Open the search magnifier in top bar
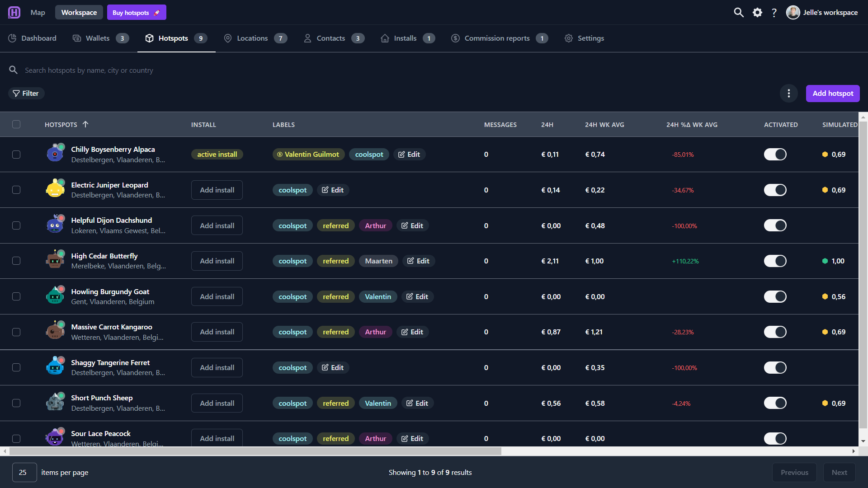The height and width of the screenshot is (488, 868). coord(739,12)
